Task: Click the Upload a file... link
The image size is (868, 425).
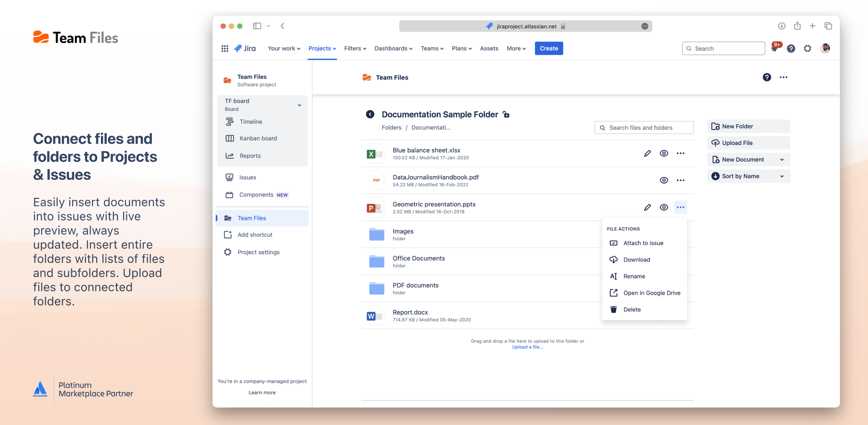Action: click(527, 347)
